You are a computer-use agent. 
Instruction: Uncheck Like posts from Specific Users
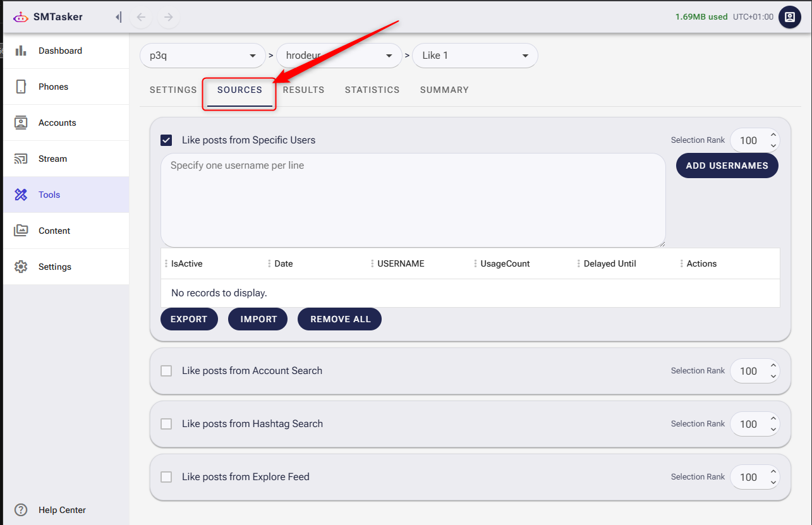point(166,140)
